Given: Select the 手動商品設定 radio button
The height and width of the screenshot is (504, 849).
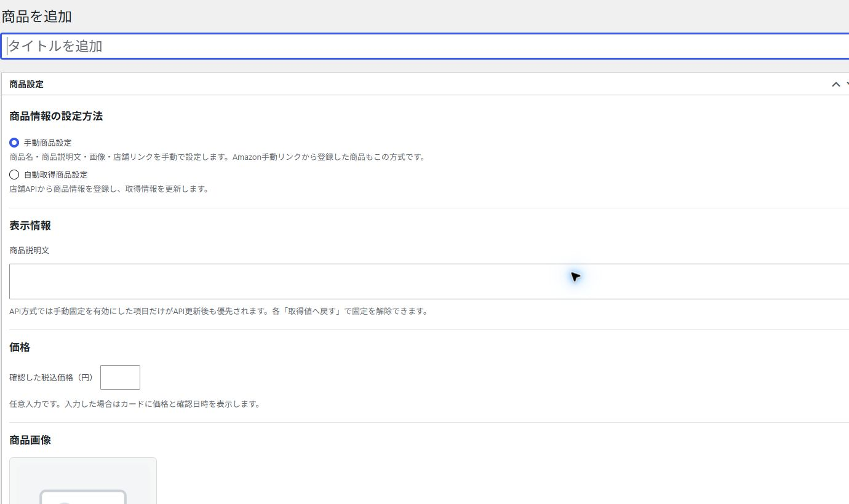Looking at the screenshot, I should pyautogui.click(x=15, y=143).
